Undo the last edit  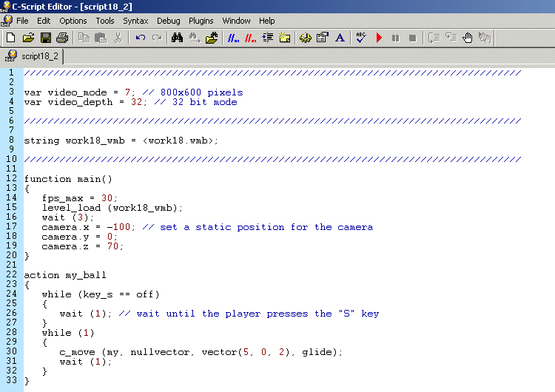click(140, 37)
